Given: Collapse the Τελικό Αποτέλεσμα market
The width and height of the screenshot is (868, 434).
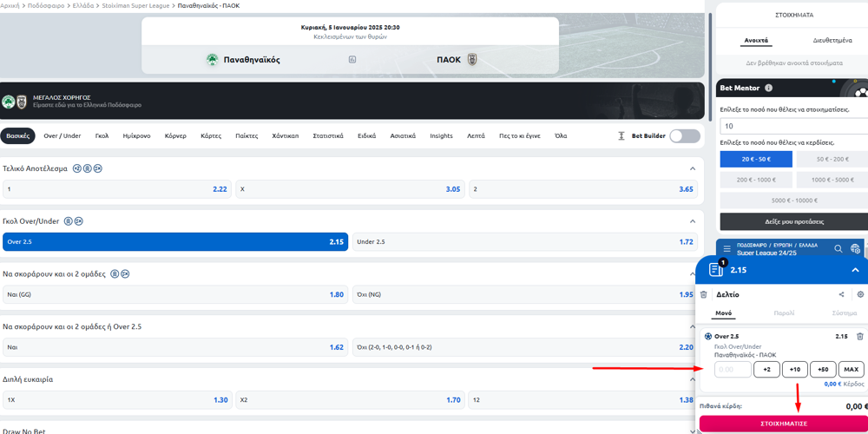Looking at the screenshot, I should (x=692, y=168).
